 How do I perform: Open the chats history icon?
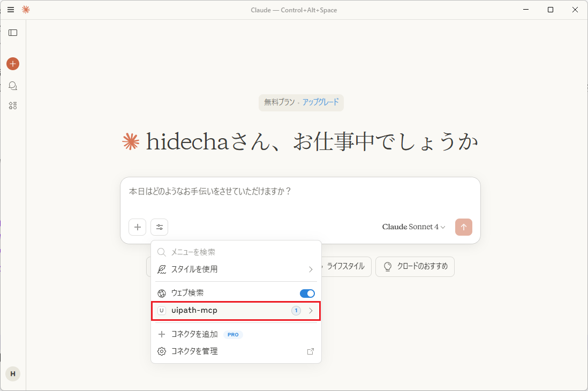point(13,86)
